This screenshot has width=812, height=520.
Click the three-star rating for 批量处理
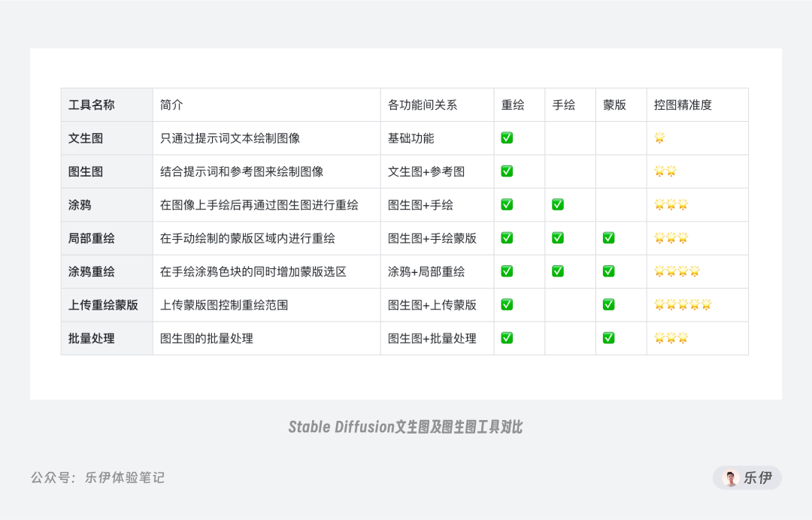(x=671, y=338)
